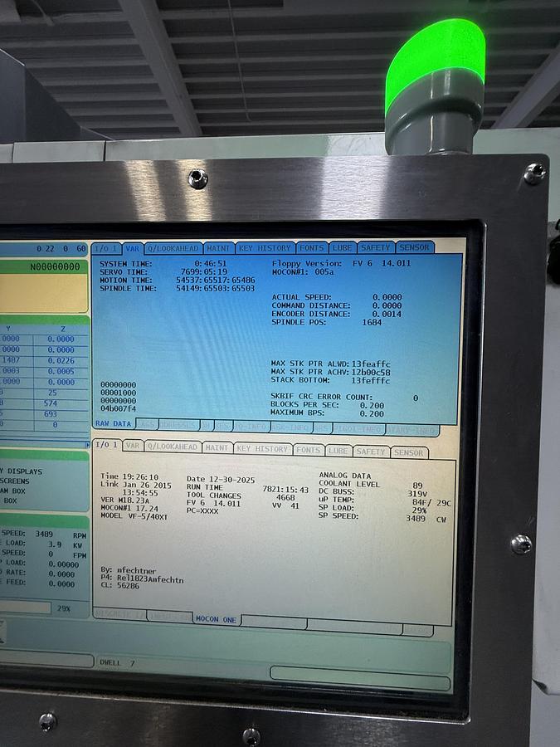Click the hex value 08001000
Image resolution: width=560 pixels, height=747 pixels.
[x=118, y=393]
